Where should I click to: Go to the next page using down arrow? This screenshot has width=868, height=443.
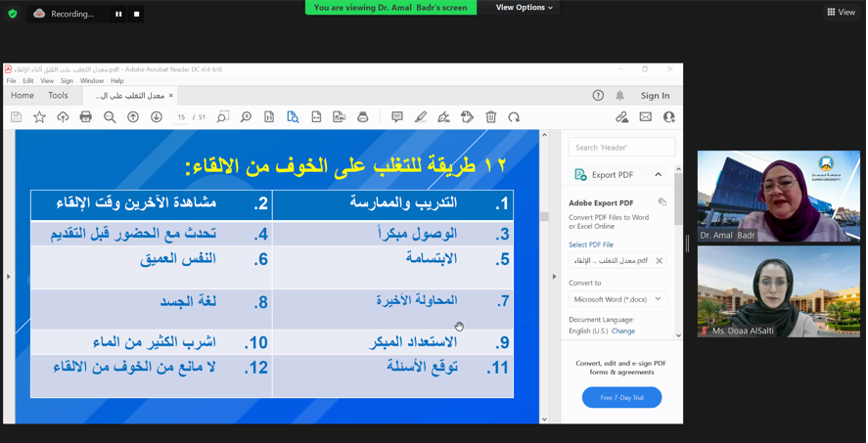(157, 117)
